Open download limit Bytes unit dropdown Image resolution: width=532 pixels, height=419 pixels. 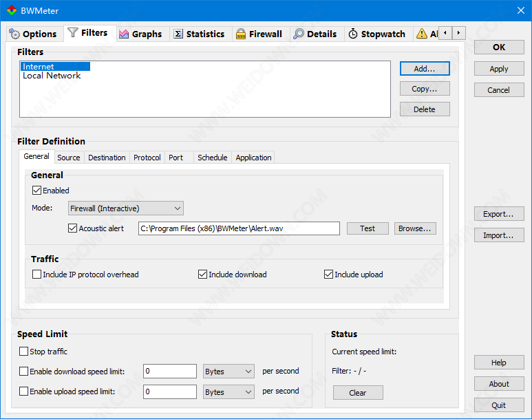pos(228,372)
